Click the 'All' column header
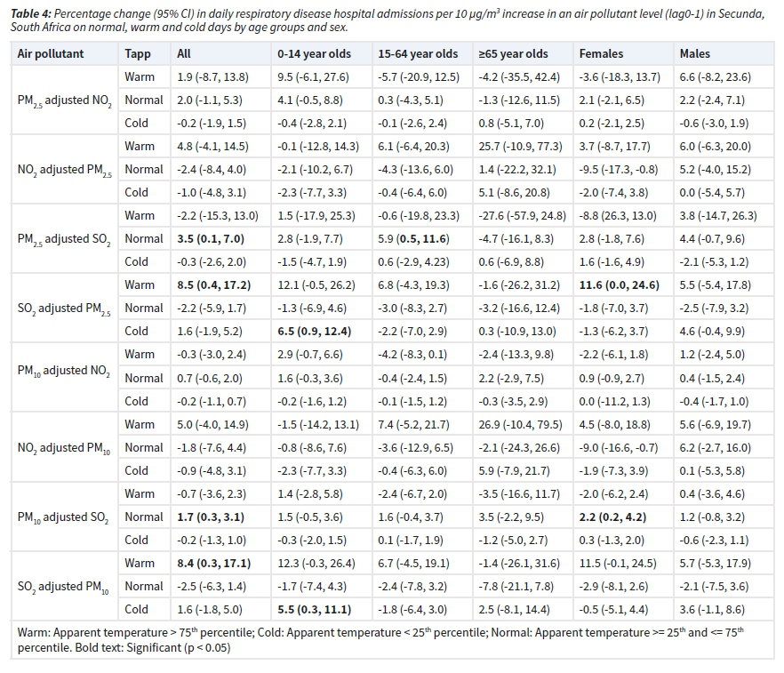 tap(184, 53)
